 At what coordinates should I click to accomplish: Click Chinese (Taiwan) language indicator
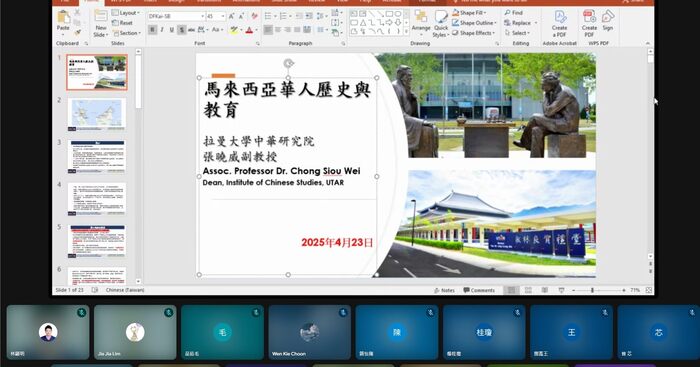coord(125,290)
